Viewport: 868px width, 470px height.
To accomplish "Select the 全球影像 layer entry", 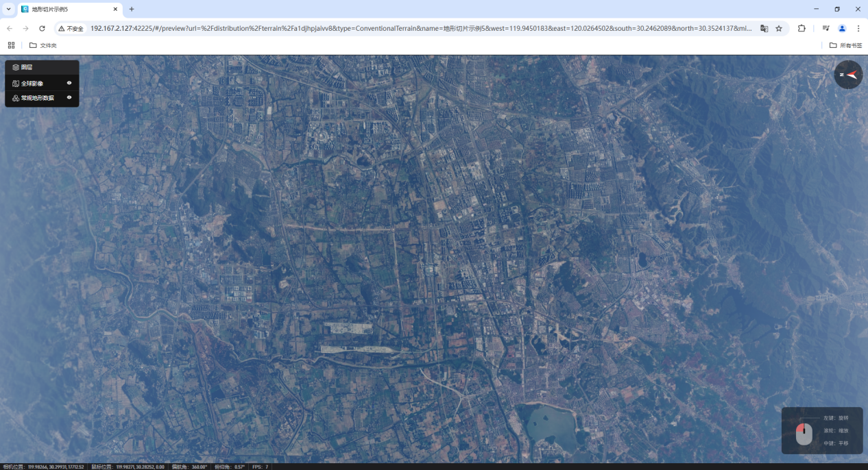I will (x=32, y=84).
